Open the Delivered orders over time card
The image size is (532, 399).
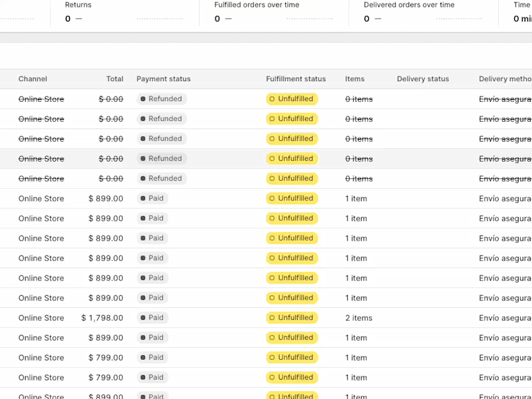[x=424, y=13]
